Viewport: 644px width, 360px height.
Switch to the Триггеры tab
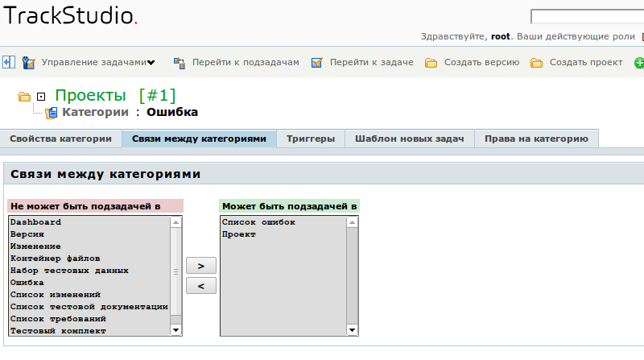tap(311, 139)
